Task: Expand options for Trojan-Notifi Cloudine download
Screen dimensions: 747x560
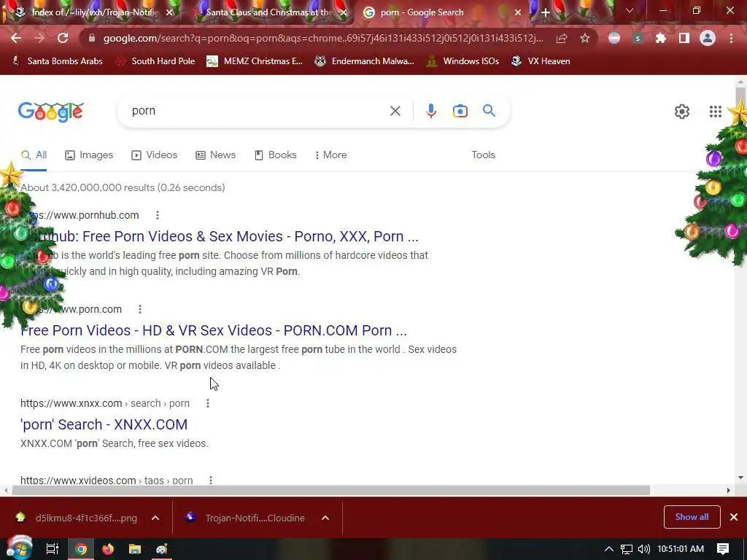Action: pos(325,518)
